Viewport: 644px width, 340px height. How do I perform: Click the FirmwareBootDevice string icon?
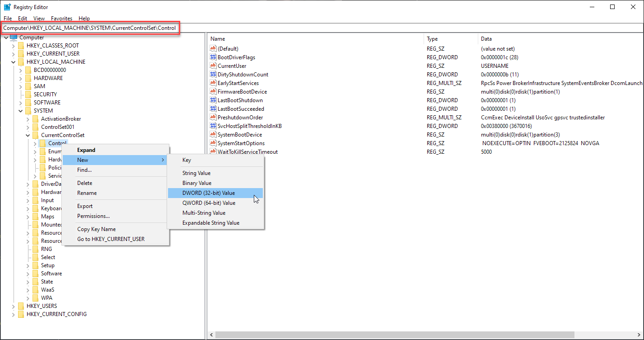(x=214, y=91)
